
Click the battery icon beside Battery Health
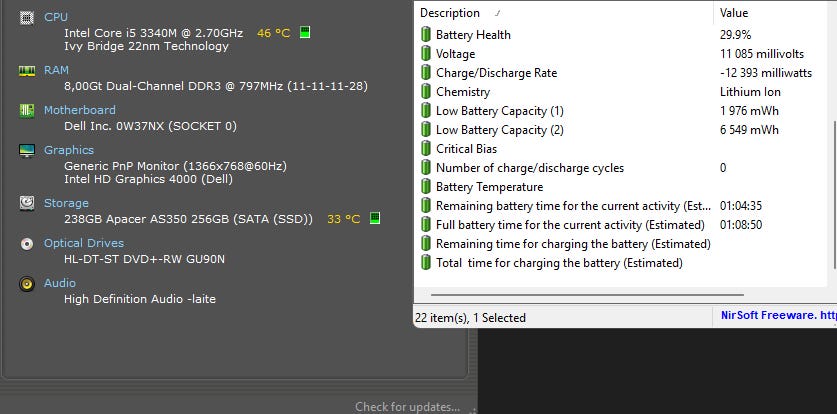(x=425, y=35)
